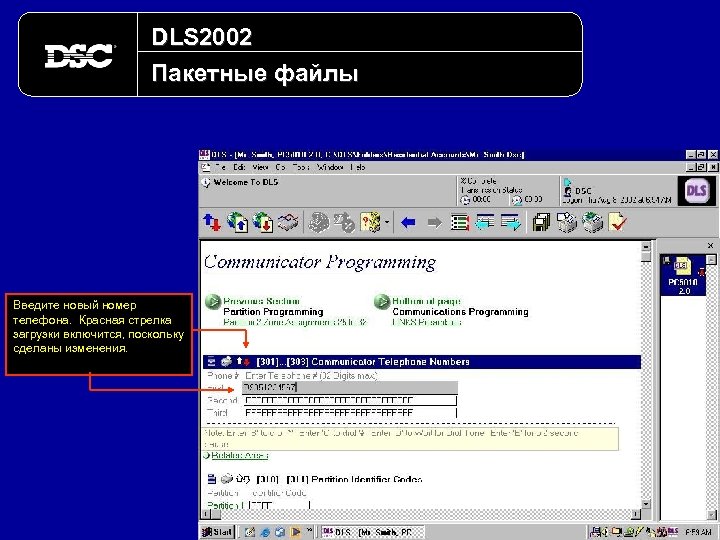Open the File menu
This screenshot has height=540, width=720.
click(220, 167)
